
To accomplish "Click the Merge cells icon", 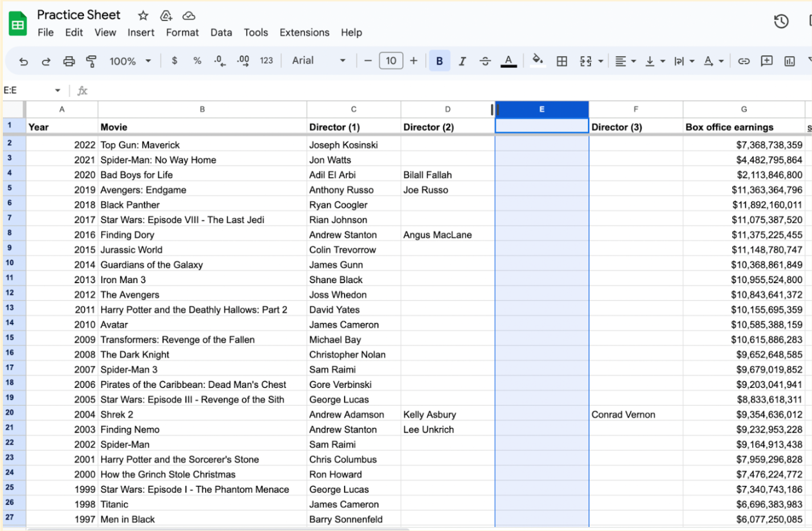I will (586, 61).
